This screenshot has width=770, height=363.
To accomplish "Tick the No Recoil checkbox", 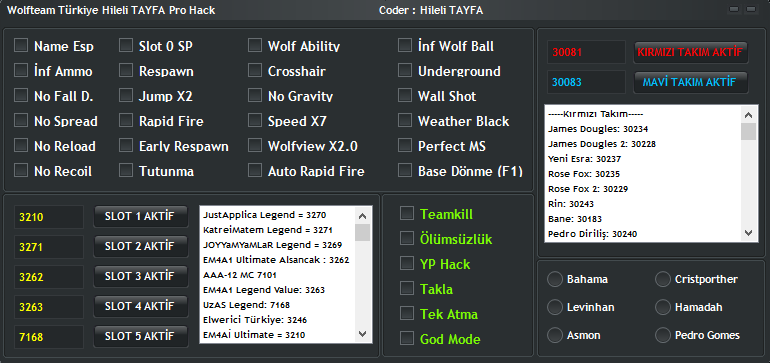I will click(21, 171).
